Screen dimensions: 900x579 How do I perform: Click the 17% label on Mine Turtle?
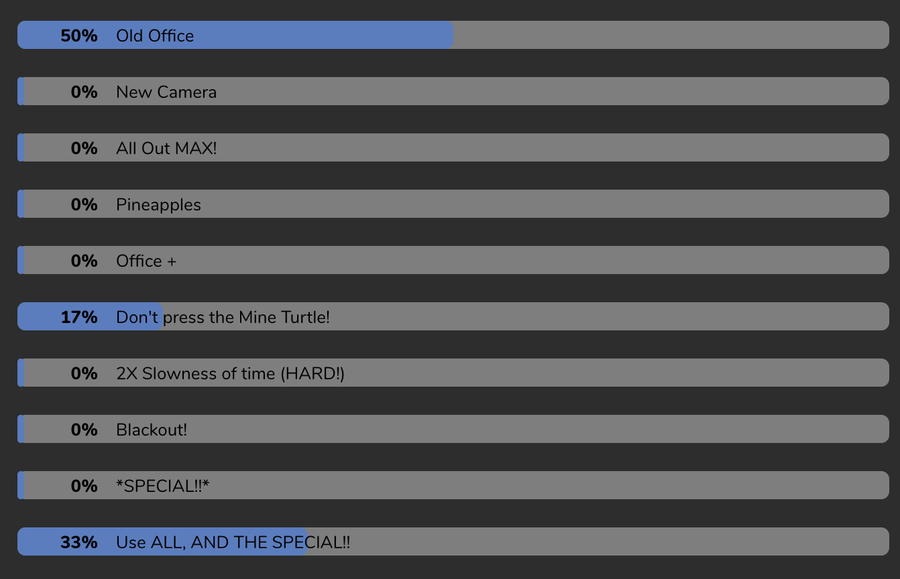[x=79, y=317]
